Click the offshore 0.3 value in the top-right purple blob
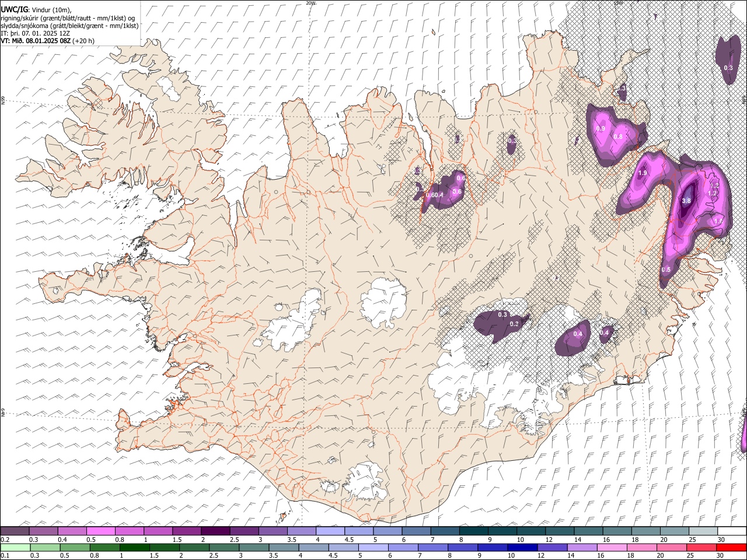Image resolution: width=747 pixels, height=560 pixels. pyautogui.click(x=728, y=68)
